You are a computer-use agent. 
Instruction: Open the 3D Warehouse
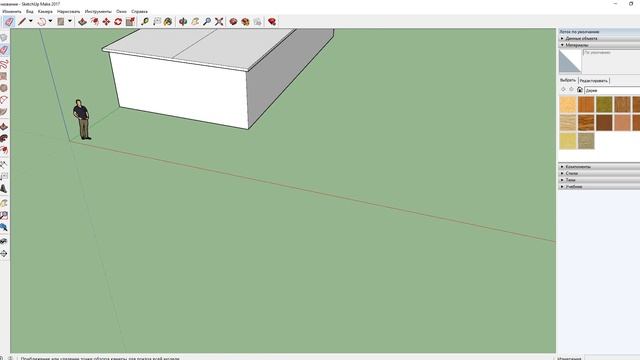pyautogui.click(x=233, y=22)
